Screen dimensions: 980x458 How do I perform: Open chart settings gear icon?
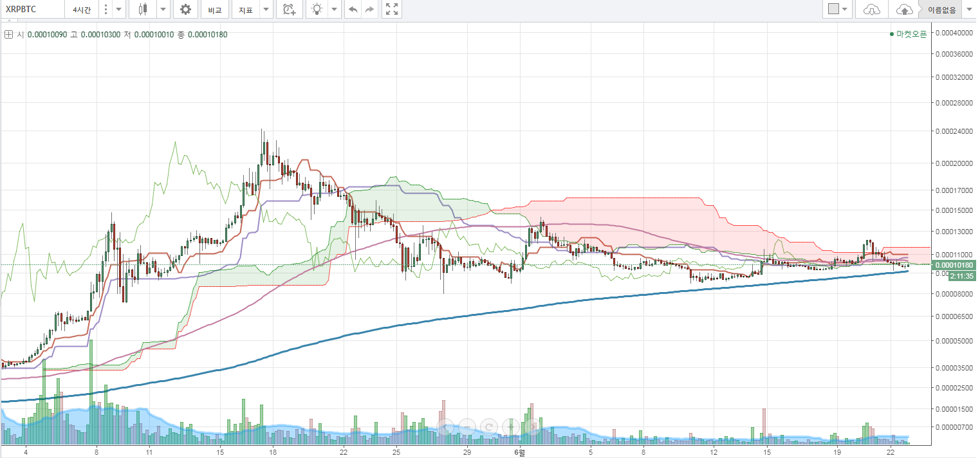185,10
